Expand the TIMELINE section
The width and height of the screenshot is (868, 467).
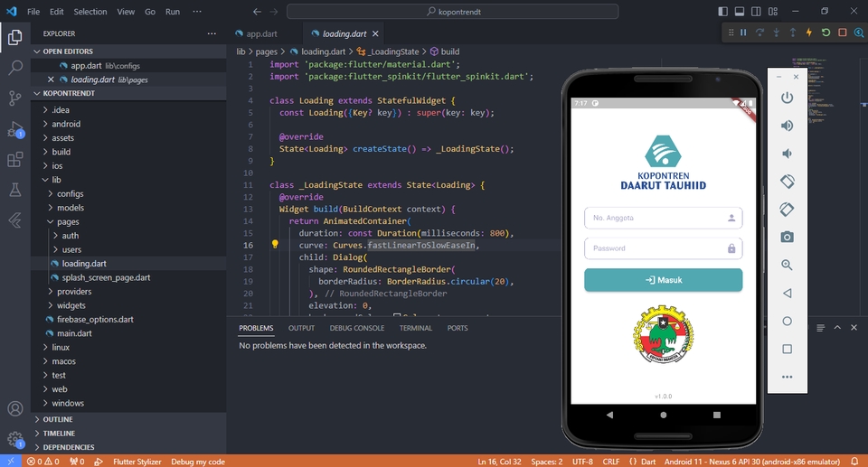[x=128, y=434]
